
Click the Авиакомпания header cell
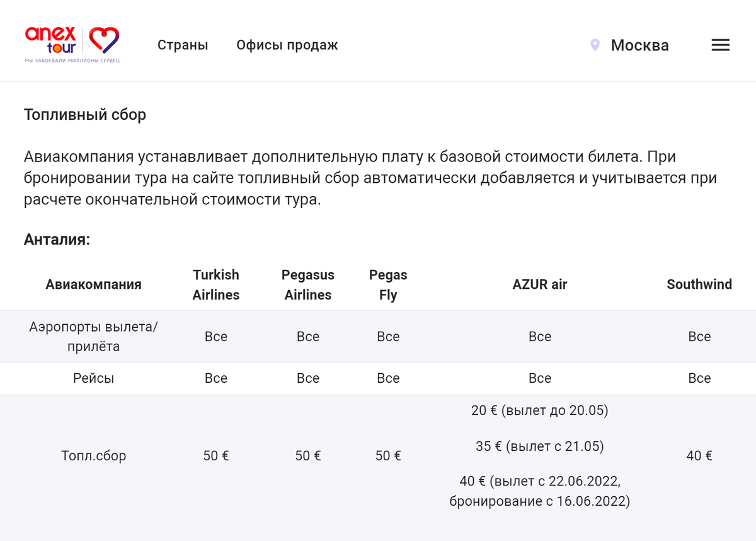tap(93, 284)
